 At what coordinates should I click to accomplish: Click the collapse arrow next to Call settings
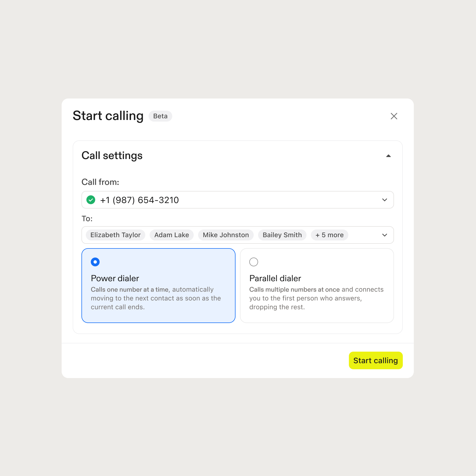pos(388,156)
